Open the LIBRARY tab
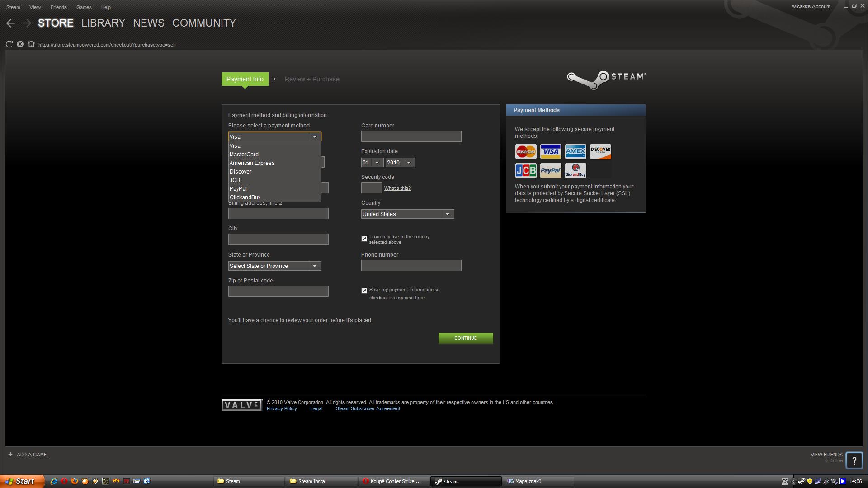 coord(103,23)
